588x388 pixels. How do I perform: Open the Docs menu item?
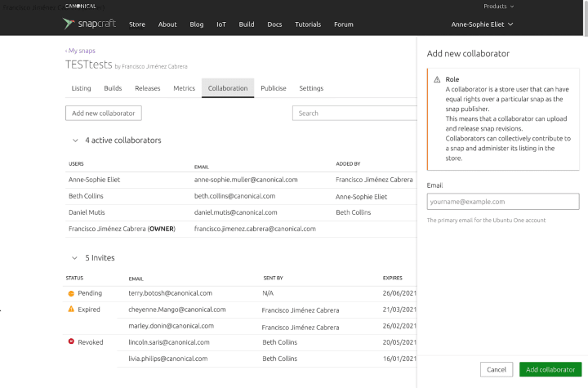tap(274, 25)
